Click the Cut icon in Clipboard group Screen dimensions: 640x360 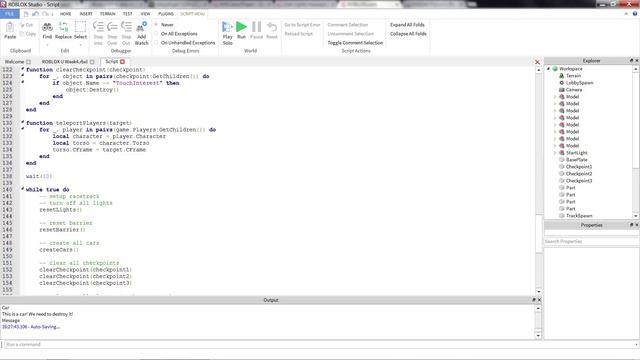pyautogui.click(x=27, y=25)
